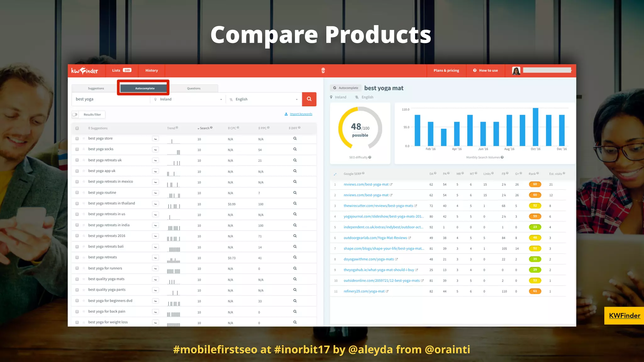Open the first reviews.com/best-yoga-mat result at rank 1
The image size is (644, 362).
tap(366, 184)
